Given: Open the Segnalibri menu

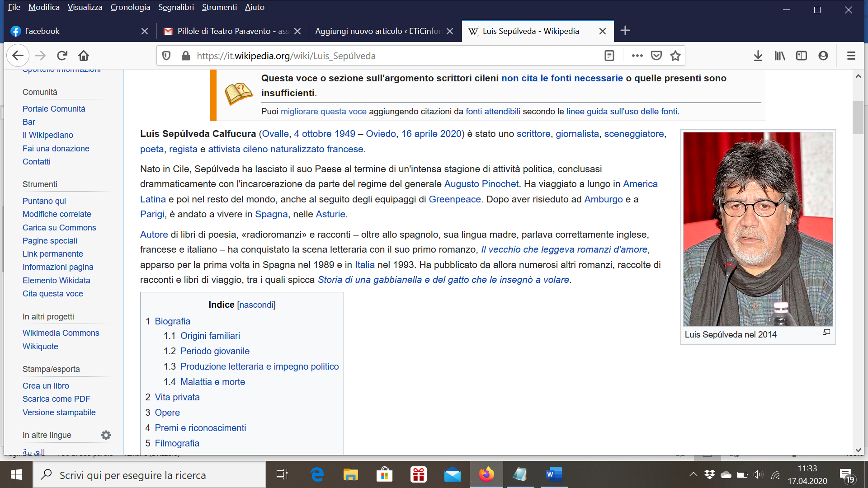Looking at the screenshot, I should pos(176,7).
